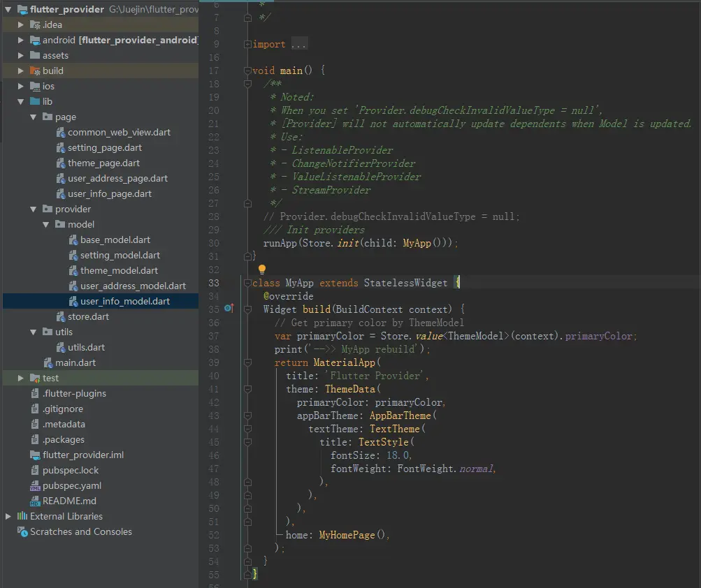This screenshot has height=588, width=701.
Task: Select the assets folder name
Action: point(55,55)
